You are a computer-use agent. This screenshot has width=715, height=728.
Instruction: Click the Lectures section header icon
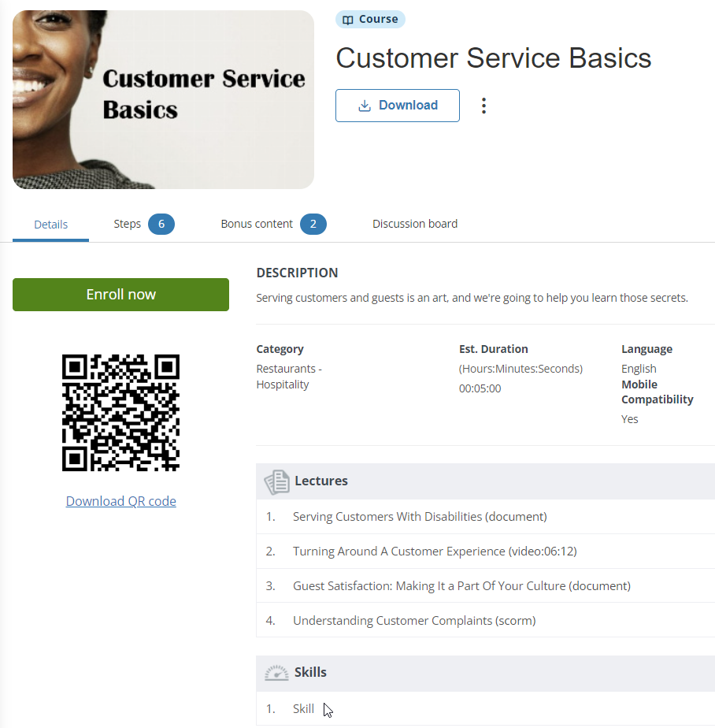pos(276,481)
